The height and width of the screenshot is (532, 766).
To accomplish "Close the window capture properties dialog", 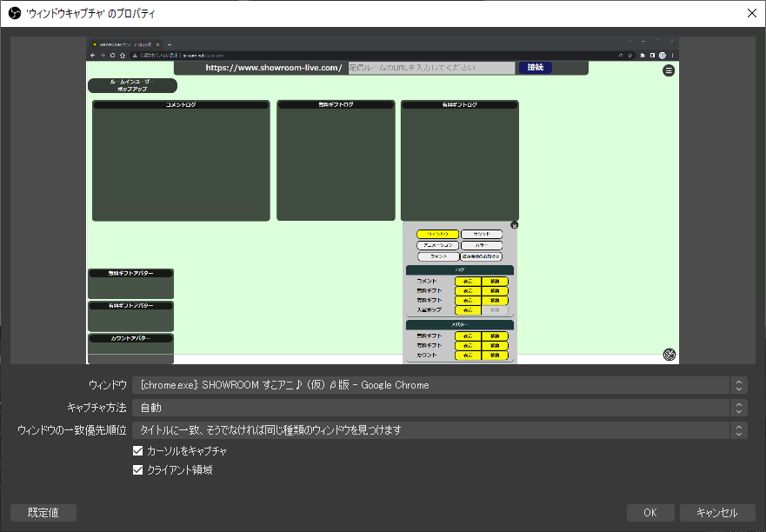I will [x=752, y=13].
